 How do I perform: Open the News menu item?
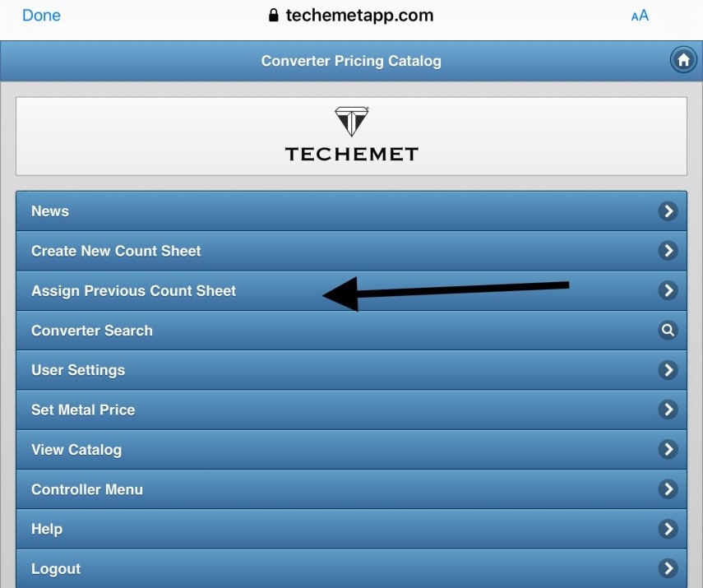click(50, 211)
